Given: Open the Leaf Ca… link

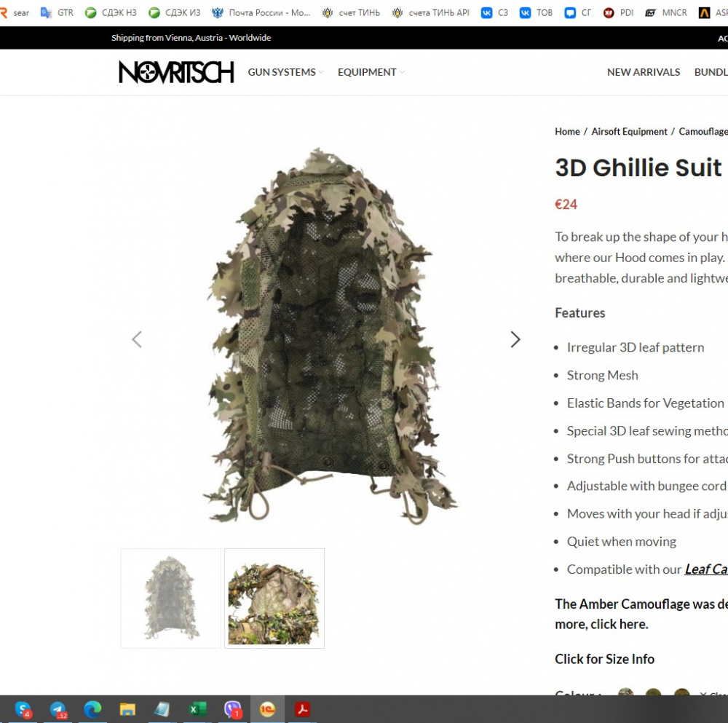Looking at the screenshot, I should [705, 569].
